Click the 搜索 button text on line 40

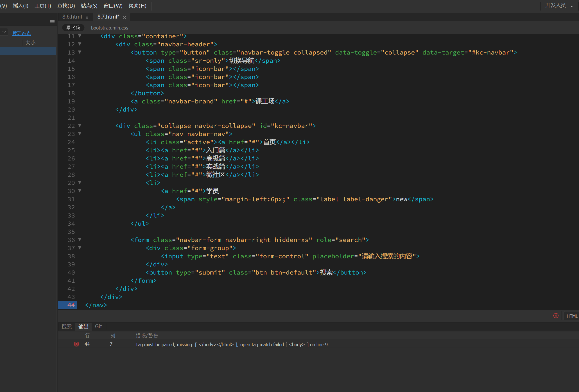point(326,272)
